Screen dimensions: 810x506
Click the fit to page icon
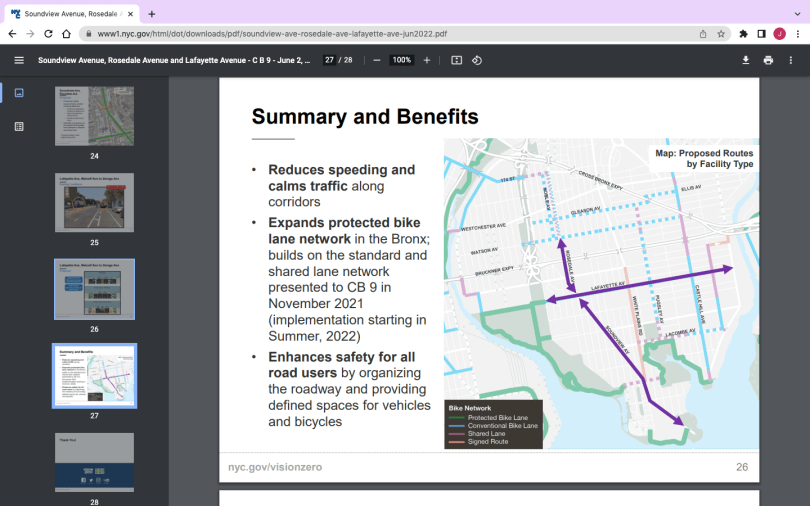coord(457,60)
